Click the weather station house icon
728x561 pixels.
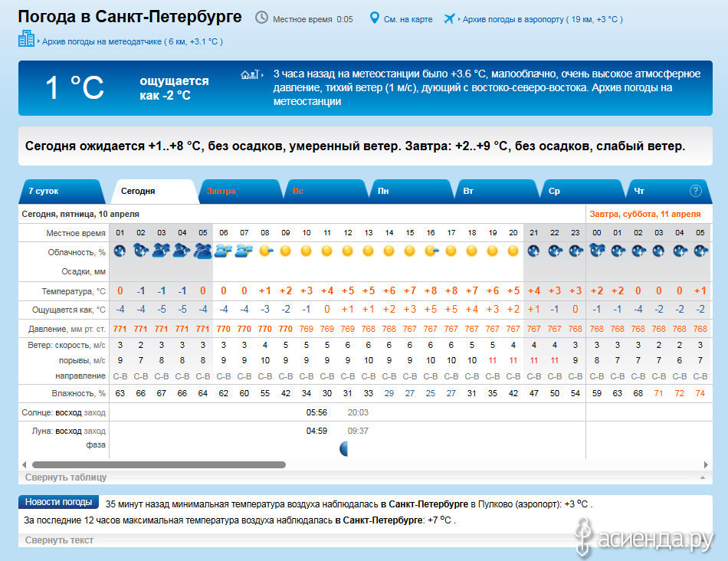(250, 75)
